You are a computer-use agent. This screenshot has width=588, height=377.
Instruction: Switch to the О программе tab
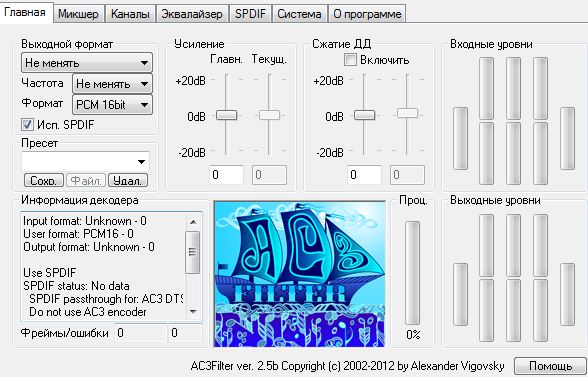pyautogui.click(x=367, y=14)
